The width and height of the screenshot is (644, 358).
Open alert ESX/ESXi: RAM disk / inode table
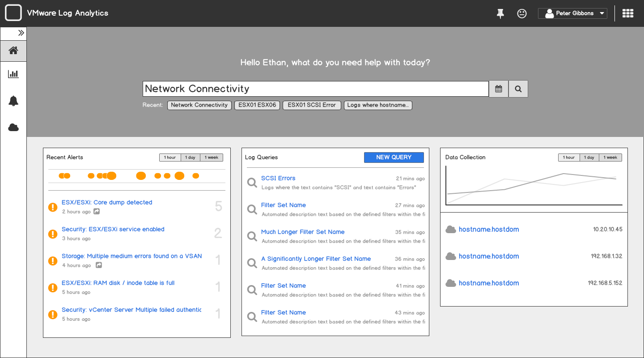tap(118, 283)
